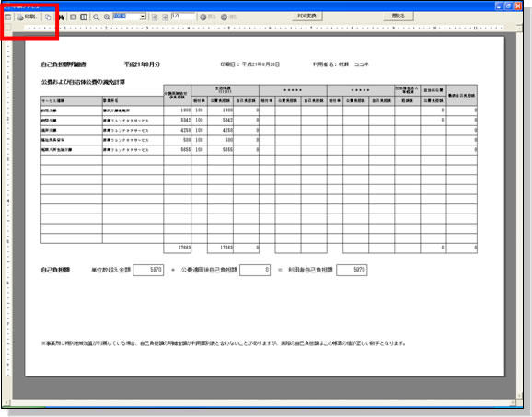Go to next page icon
The width and height of the screenshot is (532, 417).
[166, 17]
